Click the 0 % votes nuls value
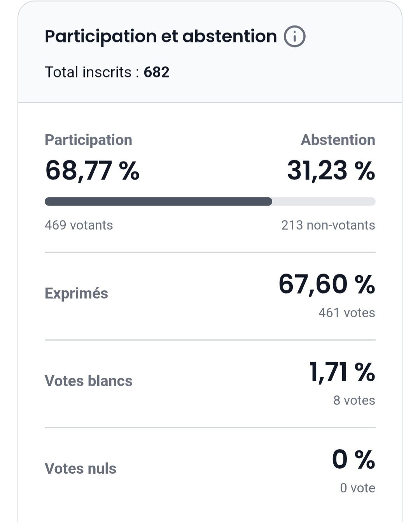The height and width of the screenshot is (522, 420). [353, 459]
